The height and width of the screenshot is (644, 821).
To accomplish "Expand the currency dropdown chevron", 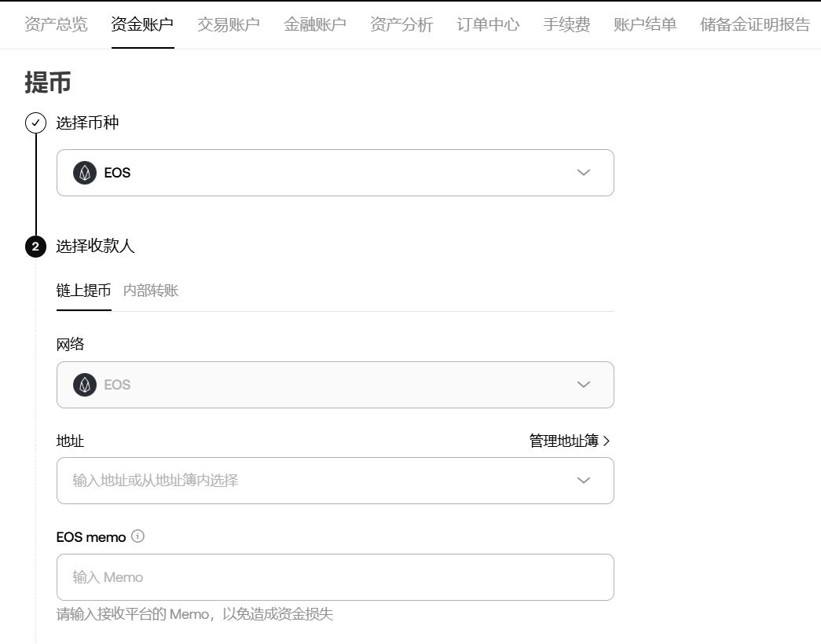I will (583, 173).
